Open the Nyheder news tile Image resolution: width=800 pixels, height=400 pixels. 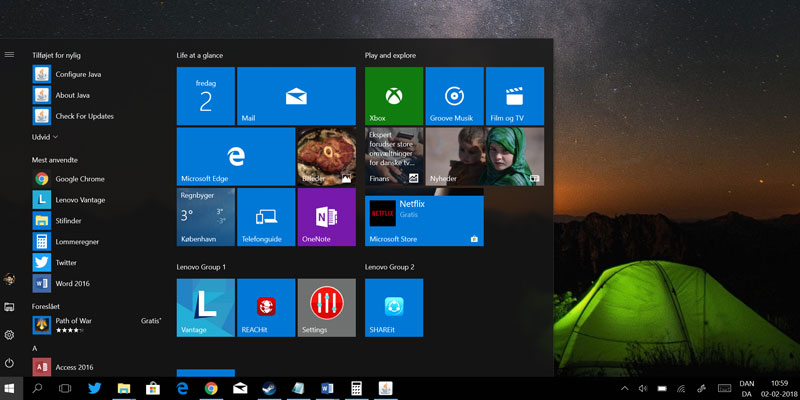[x=485, y=157]
